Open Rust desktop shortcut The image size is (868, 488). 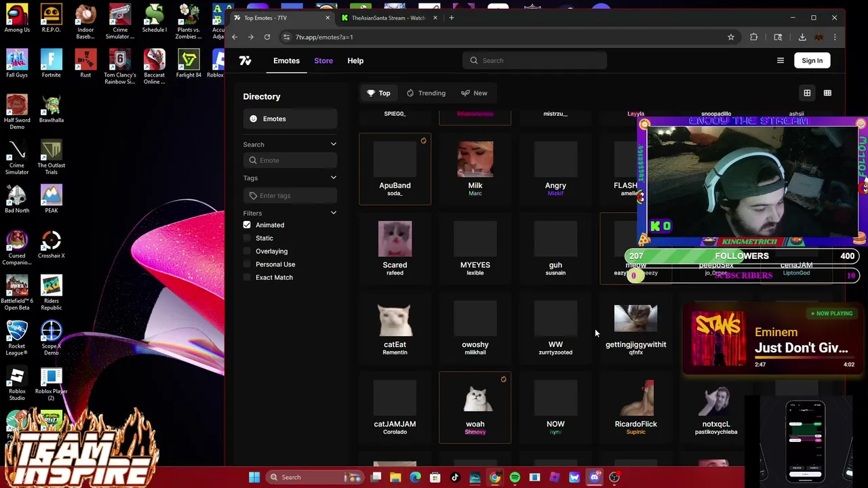click(x=85, y=64)
